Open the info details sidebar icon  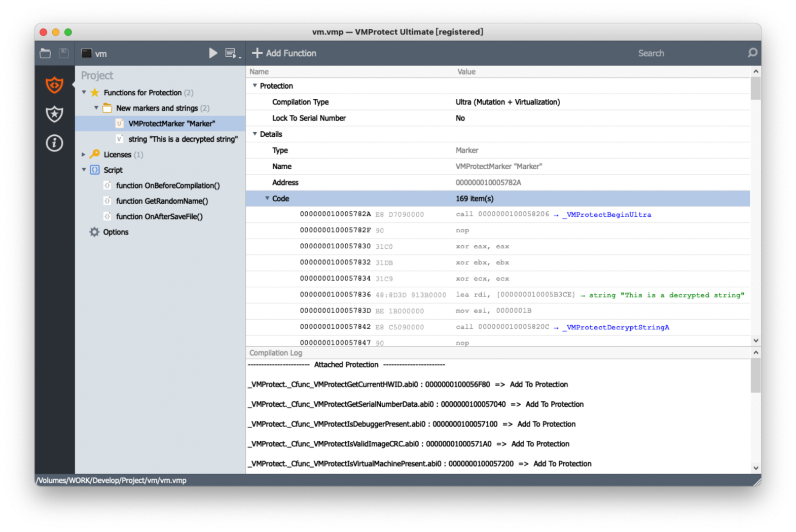click(54, 143)
